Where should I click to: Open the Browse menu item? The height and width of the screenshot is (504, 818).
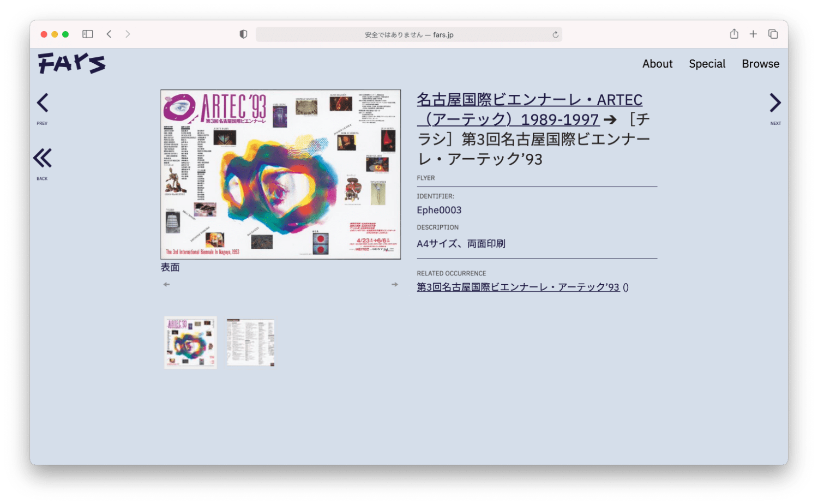[760, 64]
